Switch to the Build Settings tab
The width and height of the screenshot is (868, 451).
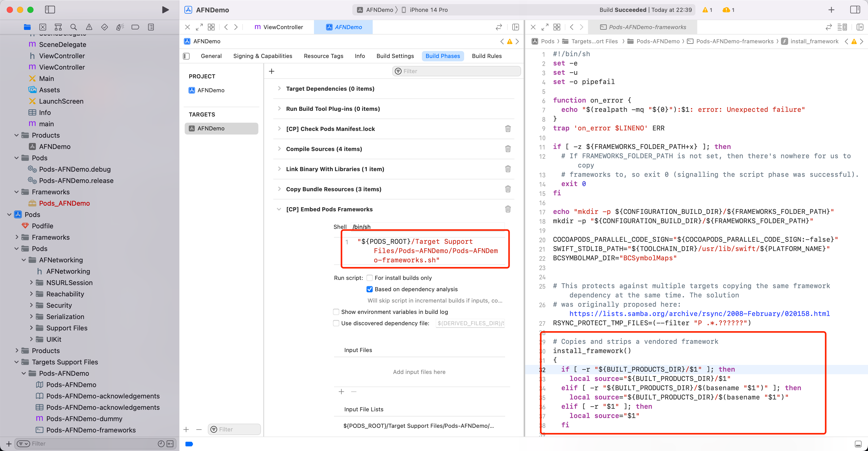[395, 56]
